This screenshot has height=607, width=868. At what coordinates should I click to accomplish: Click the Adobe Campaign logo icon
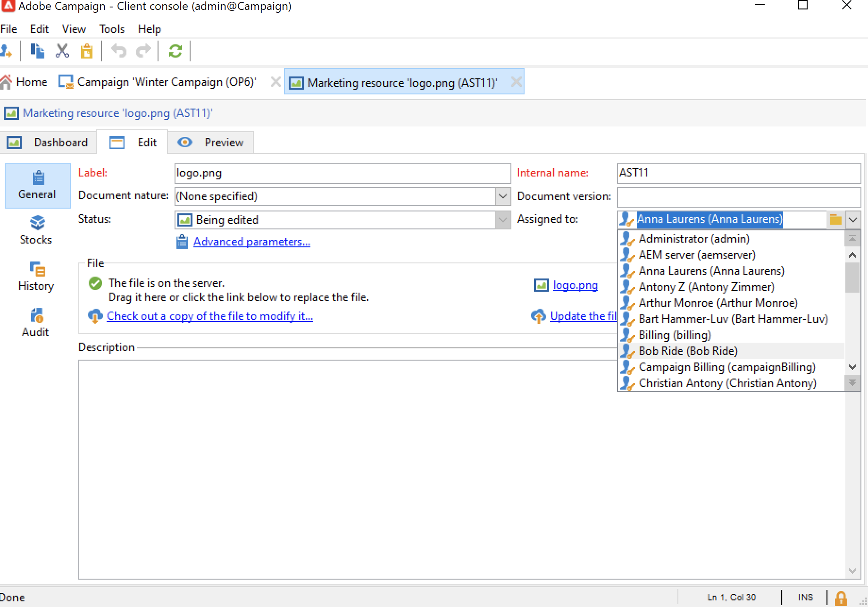(x=8, y=6)
